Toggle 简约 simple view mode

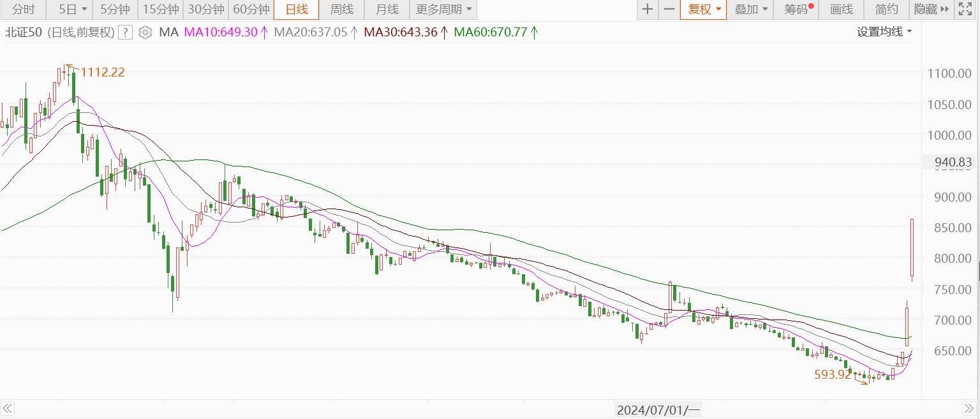[x=886, y=10]
